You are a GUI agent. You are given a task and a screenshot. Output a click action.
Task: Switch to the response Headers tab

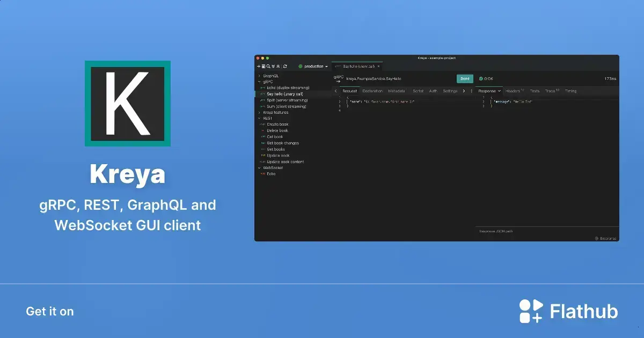(x=515, y=91)
